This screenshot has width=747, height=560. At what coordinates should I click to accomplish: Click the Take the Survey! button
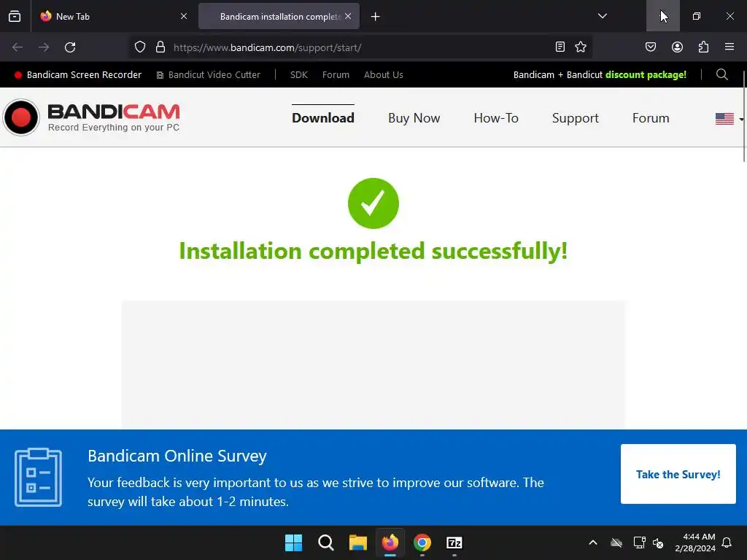[x=678, y=474]
